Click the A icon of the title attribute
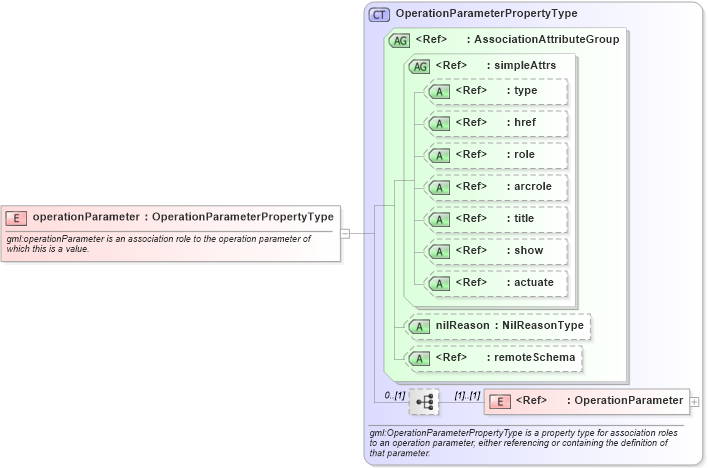Image resolution: width=708 pixels, height=468 pixels. click(x=439, y=220)
